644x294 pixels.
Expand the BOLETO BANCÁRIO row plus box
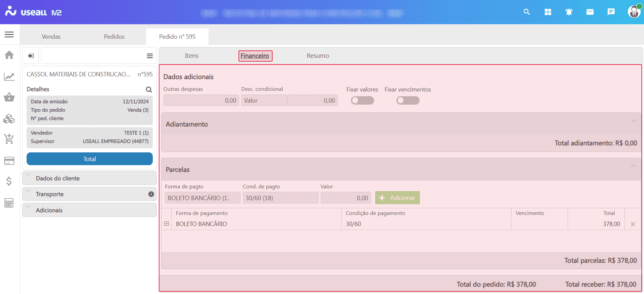(167, 224)
